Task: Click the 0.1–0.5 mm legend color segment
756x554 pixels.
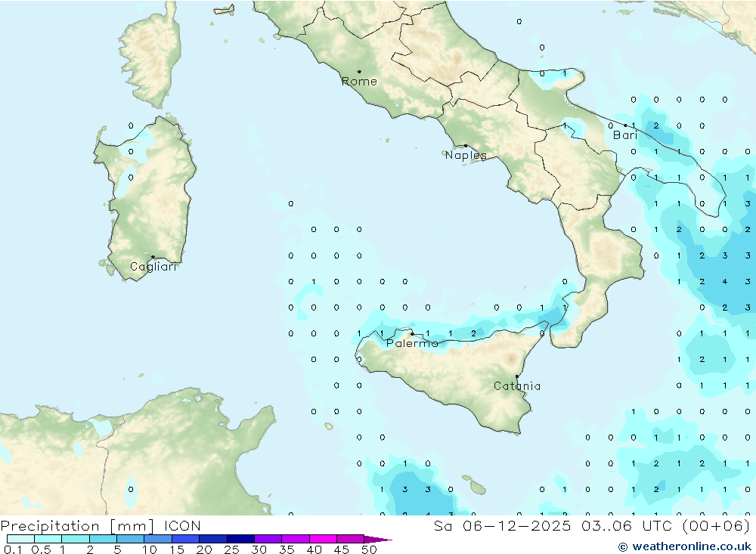Action: coord(20,539)
